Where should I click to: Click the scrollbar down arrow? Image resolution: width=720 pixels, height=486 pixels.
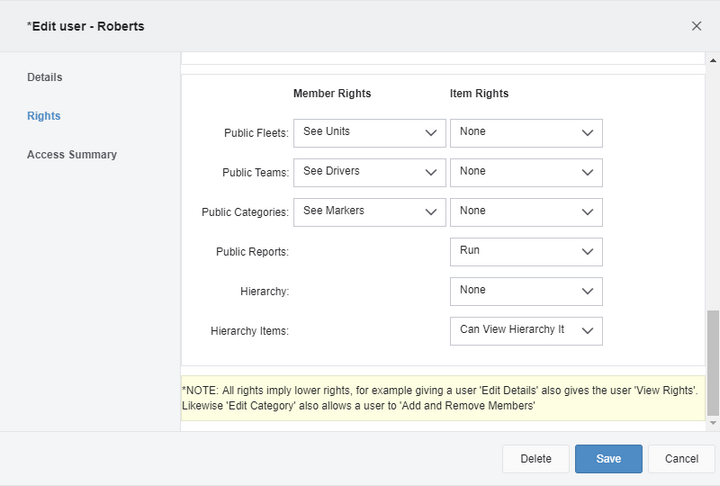(713, 423)
